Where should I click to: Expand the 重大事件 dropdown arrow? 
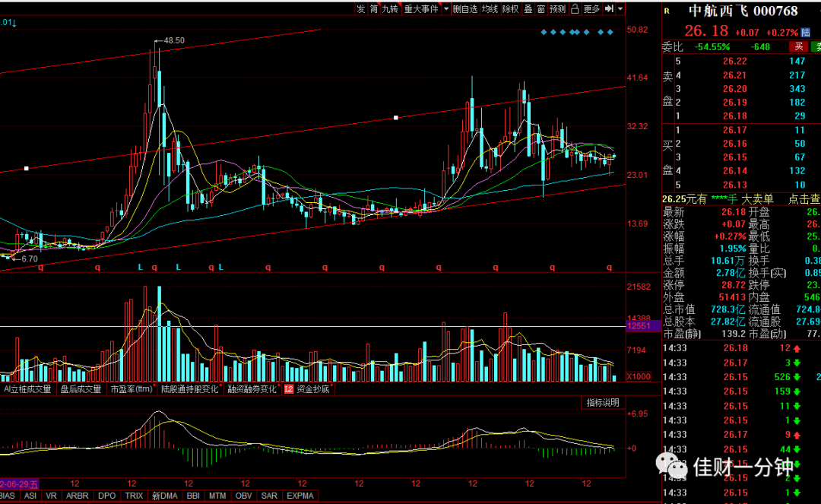[446, 9]
